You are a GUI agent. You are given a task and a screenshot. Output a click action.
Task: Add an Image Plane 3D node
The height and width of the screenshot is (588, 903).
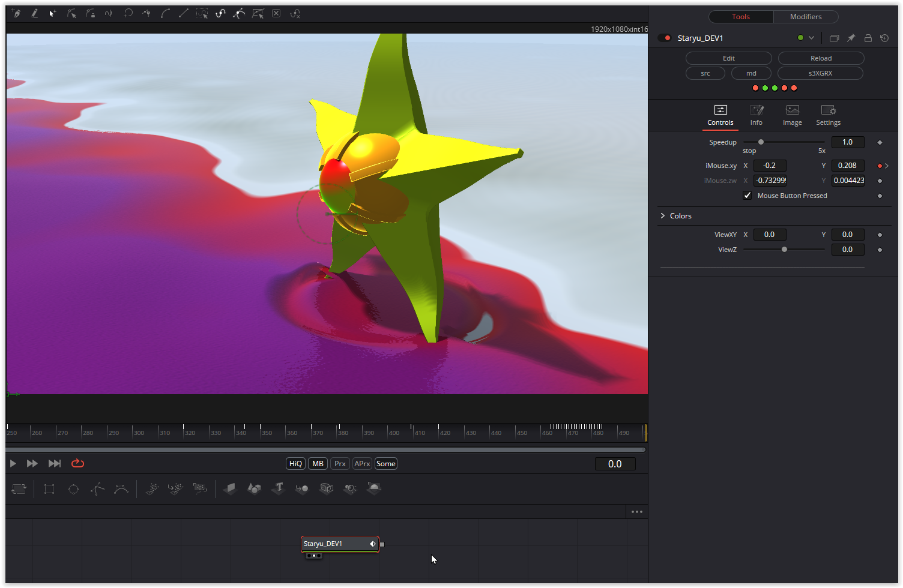click(230, 488)
